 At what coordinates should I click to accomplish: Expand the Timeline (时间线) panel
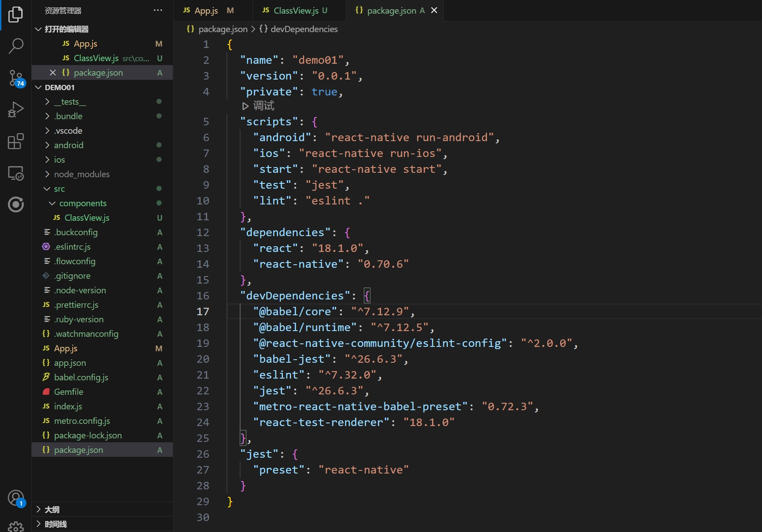coord(102,524)
